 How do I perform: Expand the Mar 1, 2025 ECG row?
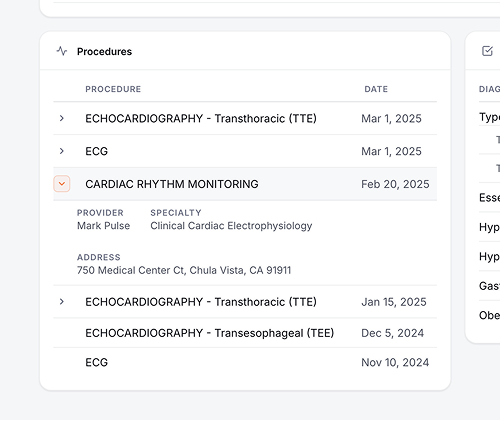pyautogui.click(x=62, y=151)
